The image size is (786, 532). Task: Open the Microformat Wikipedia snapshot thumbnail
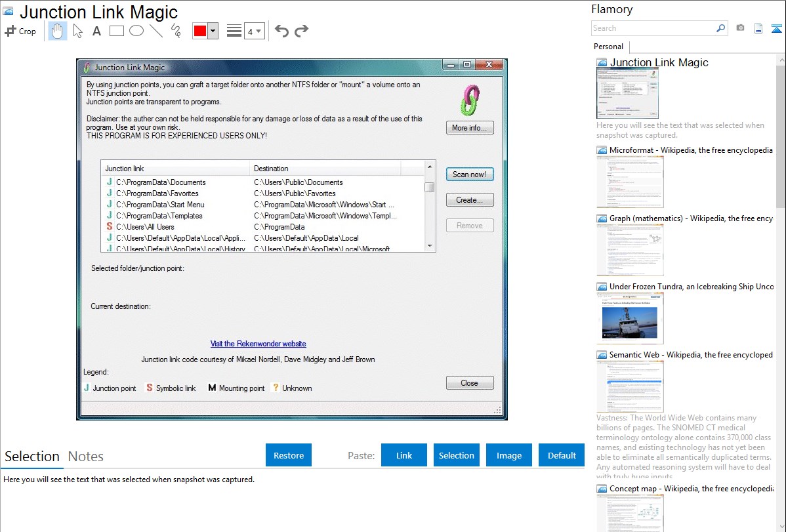click(x=630, y=182)
